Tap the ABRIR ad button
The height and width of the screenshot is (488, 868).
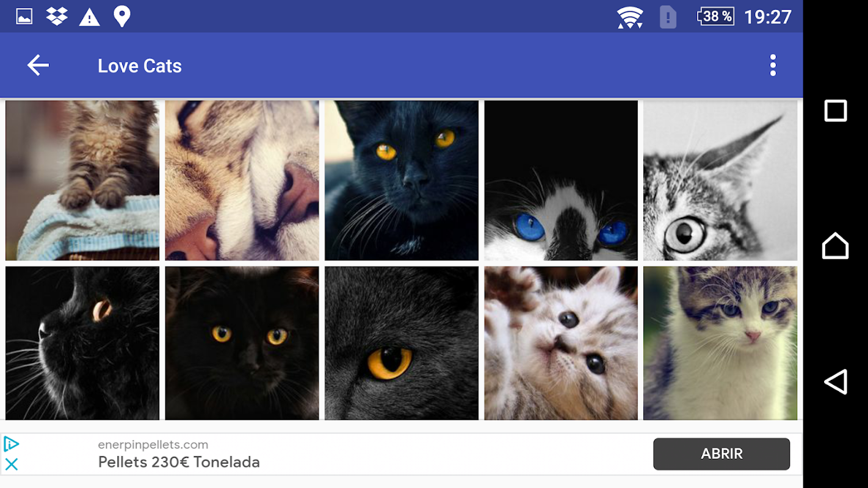point(722,454)
